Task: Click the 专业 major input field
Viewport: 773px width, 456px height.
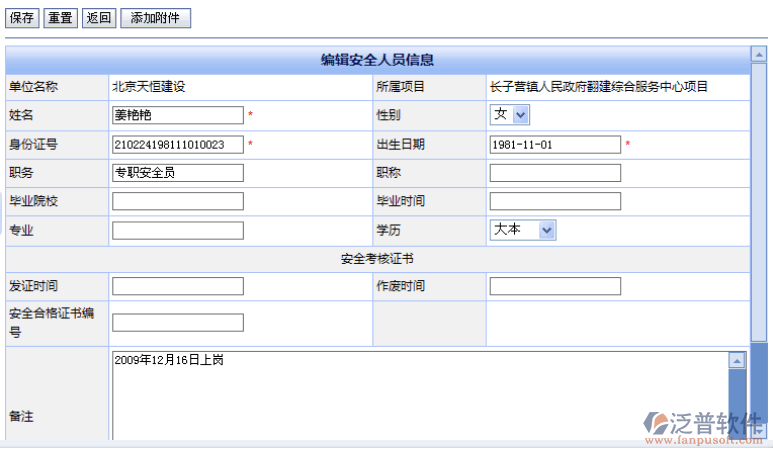Action: click(178, 230)
